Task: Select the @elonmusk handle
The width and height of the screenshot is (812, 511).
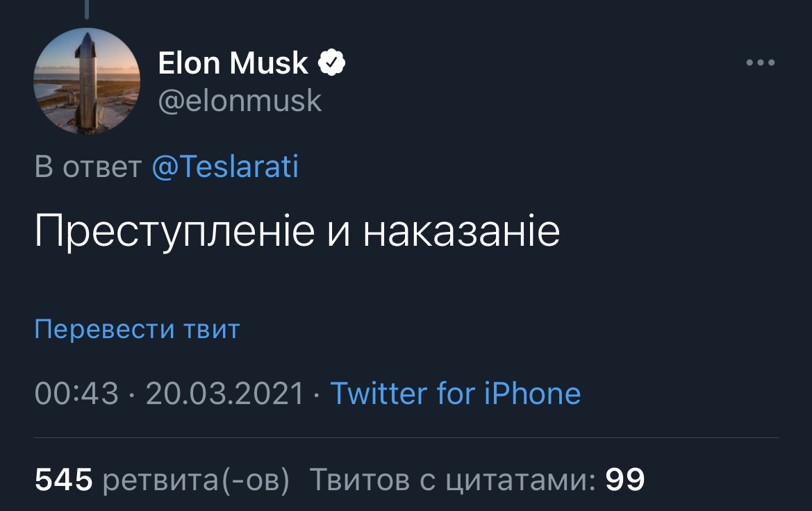Action: click(x=240, y=101)
